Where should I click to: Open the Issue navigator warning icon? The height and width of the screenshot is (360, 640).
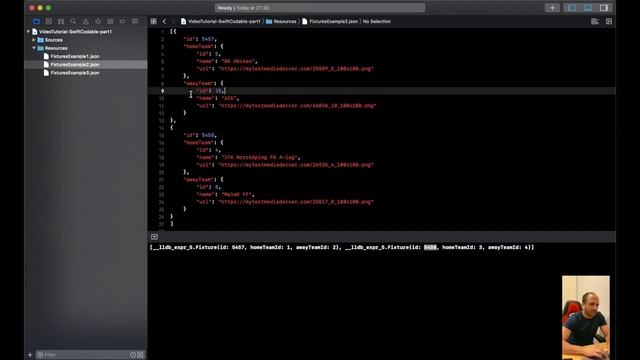85,21
